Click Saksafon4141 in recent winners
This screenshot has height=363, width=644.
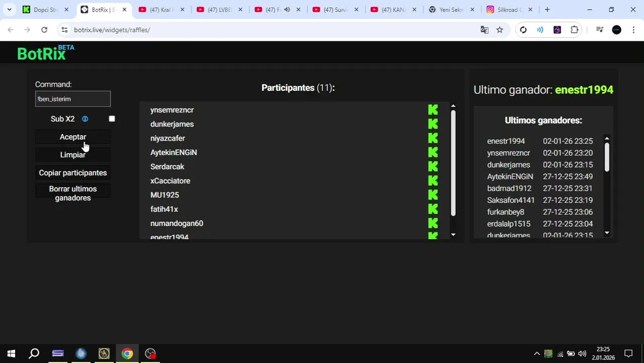pos(510,200)
